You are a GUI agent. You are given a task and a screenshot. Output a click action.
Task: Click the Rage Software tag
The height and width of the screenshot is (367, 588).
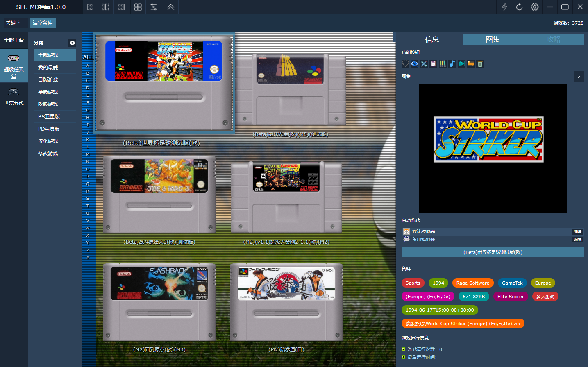[x=473, y=283]
